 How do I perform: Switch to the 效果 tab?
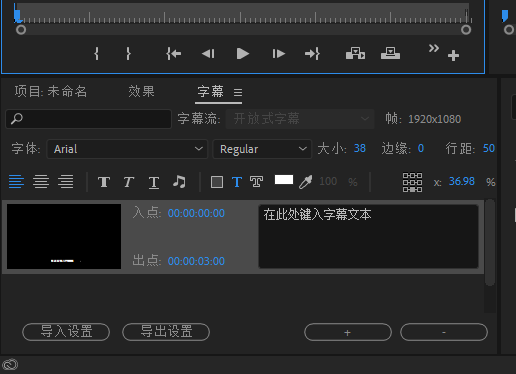(141, 91)
